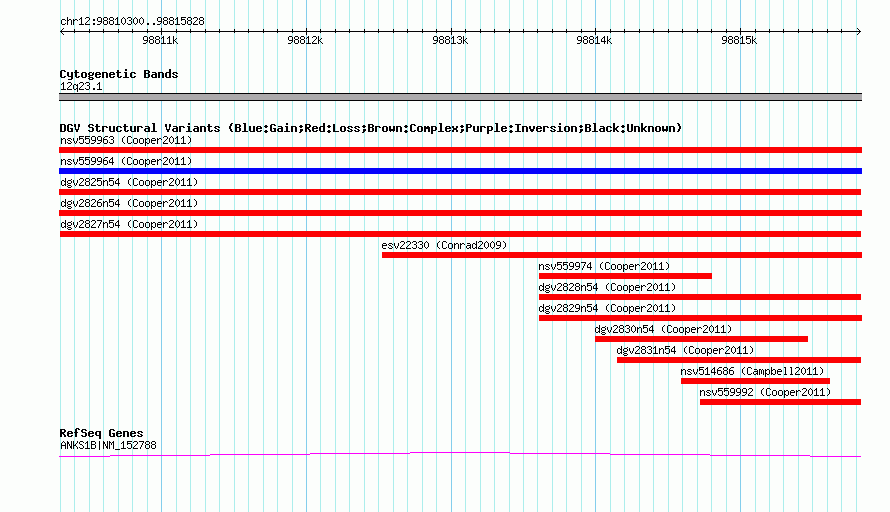Click the left arrowhead of the ruler
890x512 pixels.
(x=62, y=32)
